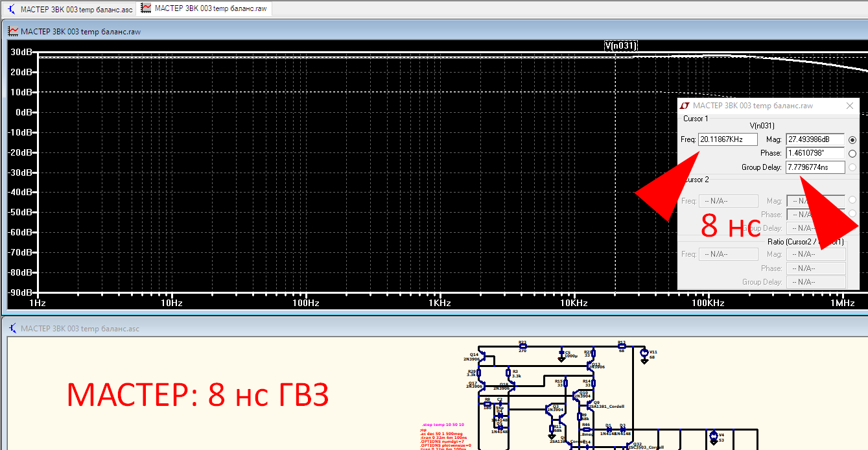The image size is (868, 450).
Task: Select diode D1 symbol in schematic
Action: [609, 429]
